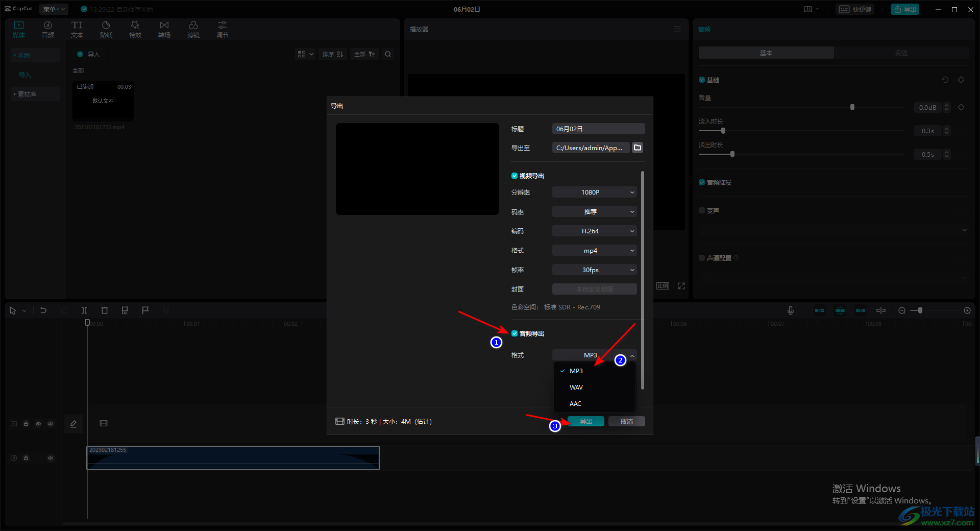This screenshot has height=531, width=980.
Task: Collapse the MP3 audio format dropdown
Action: [595, 355]
